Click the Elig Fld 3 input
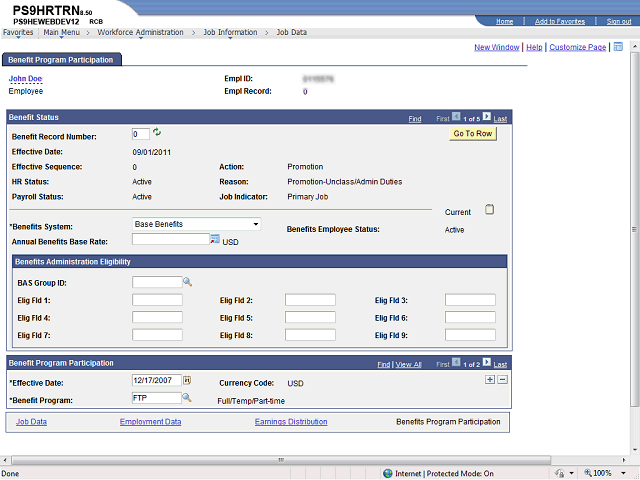Viewport: 640px width, 480px height. (470, 300)
